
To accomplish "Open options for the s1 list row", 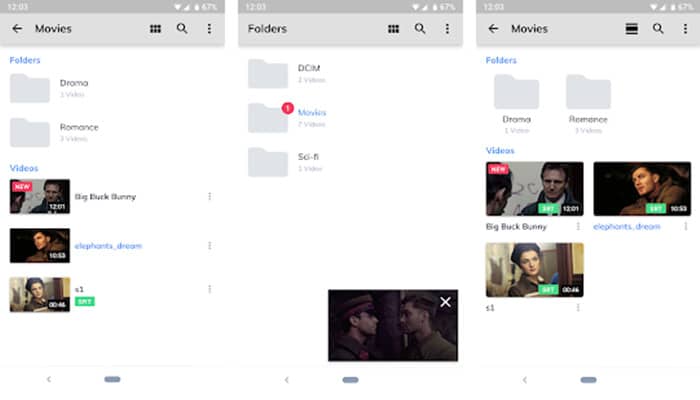I will [x=209, y=289].
